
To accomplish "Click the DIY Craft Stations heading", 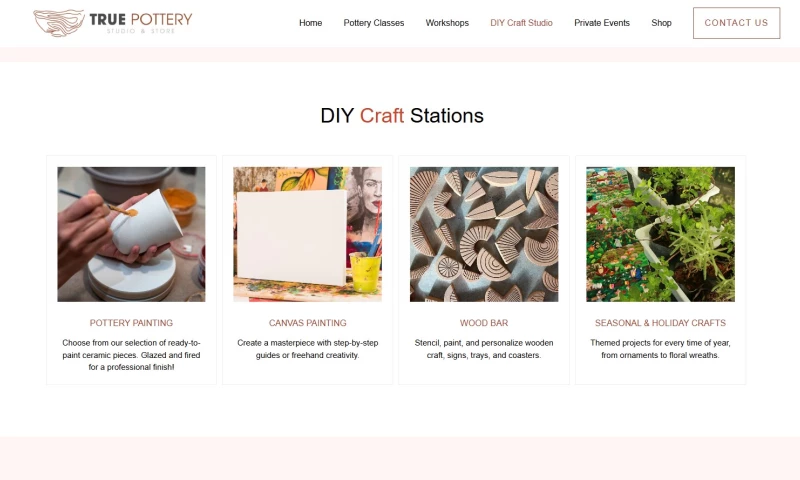I will 402,116.
